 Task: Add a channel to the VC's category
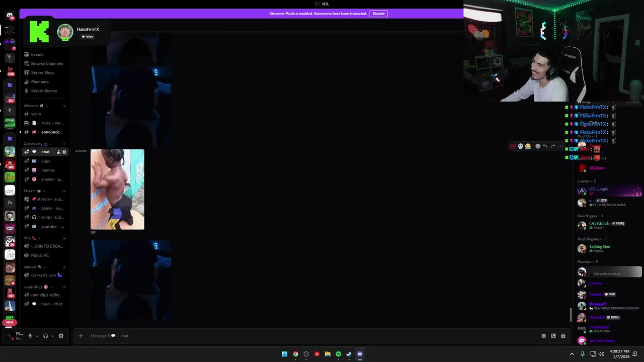[64, 238]
